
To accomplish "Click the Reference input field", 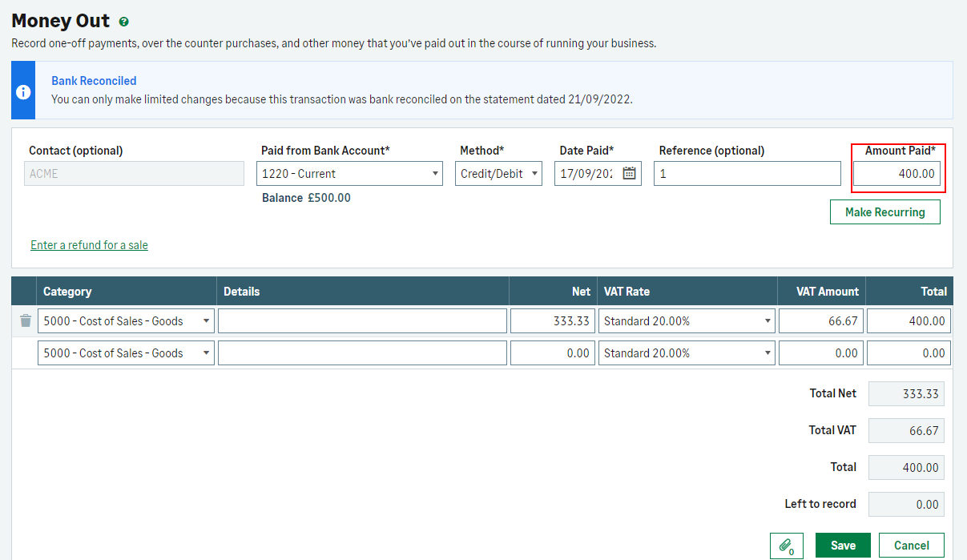I will tap(747, 174).
